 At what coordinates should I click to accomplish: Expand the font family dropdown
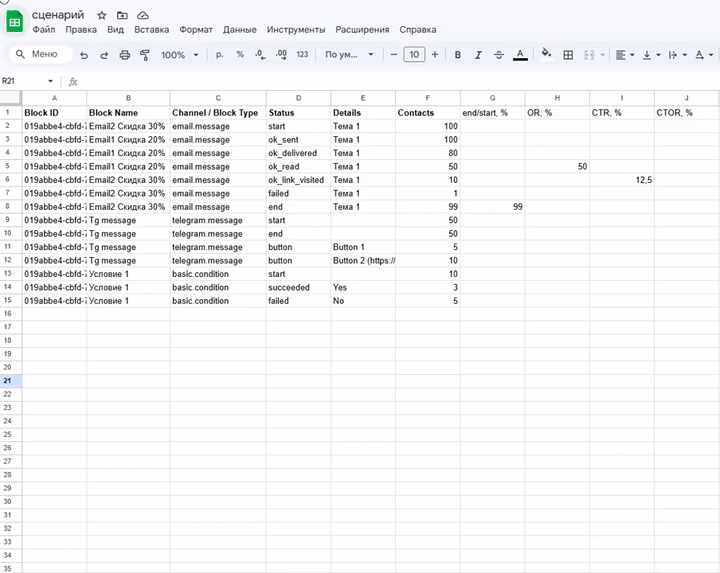coord(349,55)
